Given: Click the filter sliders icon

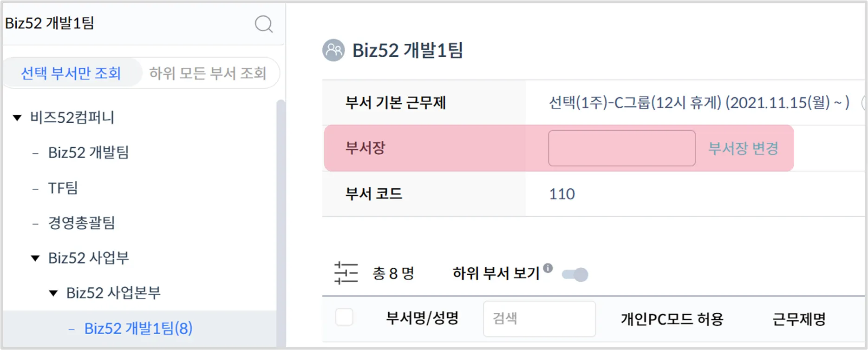Looking at the screenshot, I should (346, 273).
